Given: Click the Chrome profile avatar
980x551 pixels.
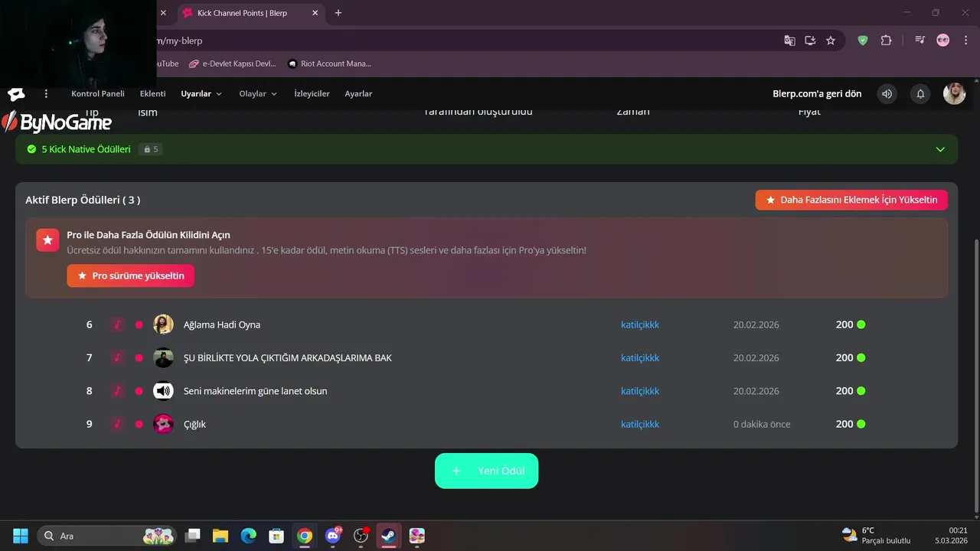Looking at the screenshot, I should click(x=942, y=41).
